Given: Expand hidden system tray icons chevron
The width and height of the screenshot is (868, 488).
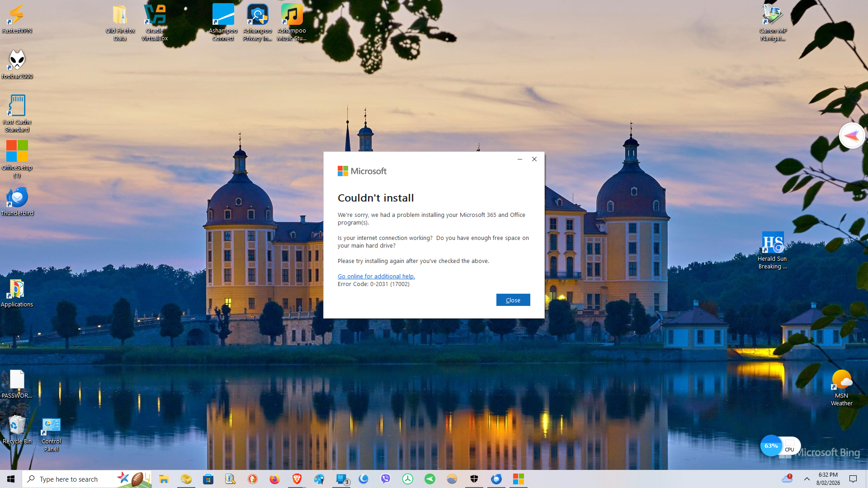Looking at the screenshot, I should coord(807,479).
